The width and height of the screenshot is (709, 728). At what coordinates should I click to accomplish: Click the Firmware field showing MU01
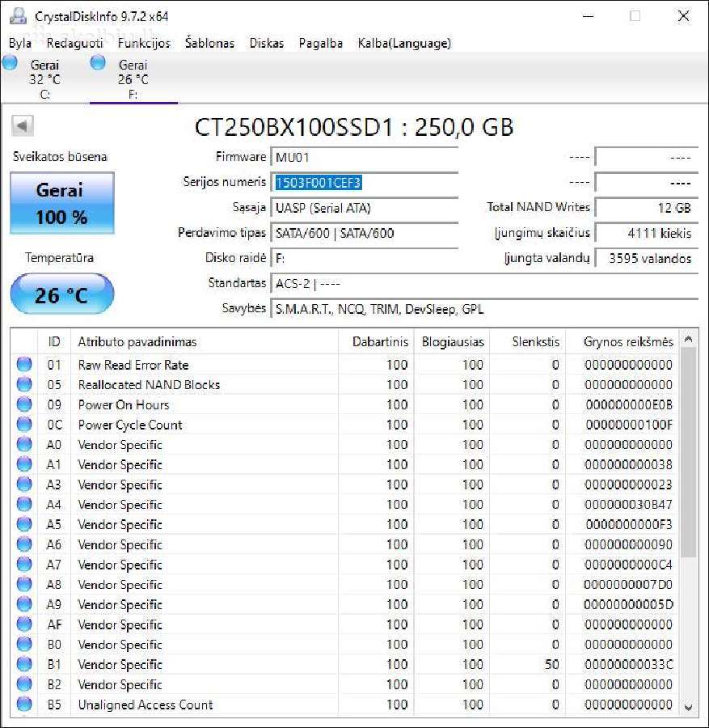pos(365,158)
